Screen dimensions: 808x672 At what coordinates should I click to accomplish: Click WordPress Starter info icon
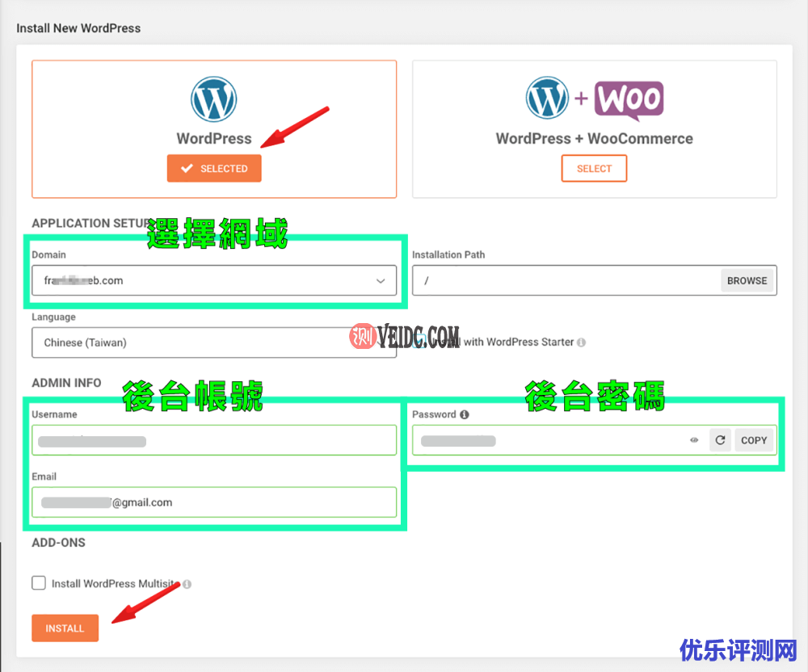click(x=581, y=342)
